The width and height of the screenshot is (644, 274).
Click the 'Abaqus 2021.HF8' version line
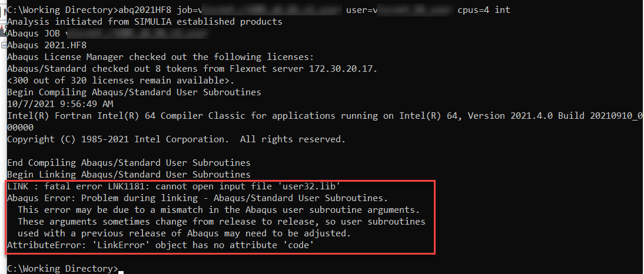tap(44, 45)
